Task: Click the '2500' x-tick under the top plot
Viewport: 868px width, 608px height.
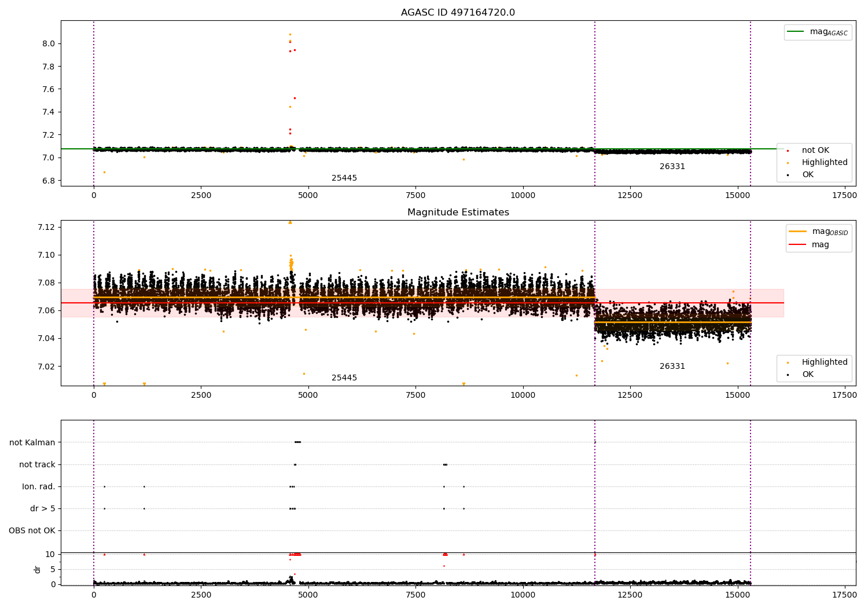Action: tap(201, 196)
